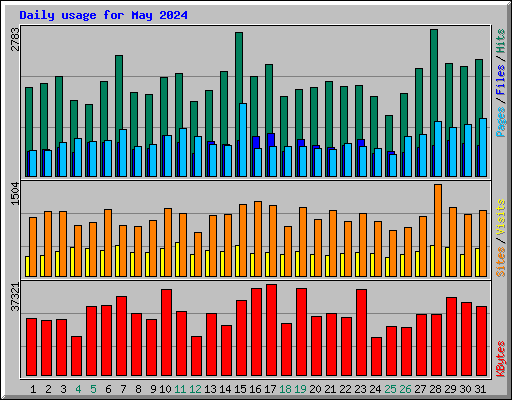Click the green Hits bar for day 25

(x=389, y=133)
